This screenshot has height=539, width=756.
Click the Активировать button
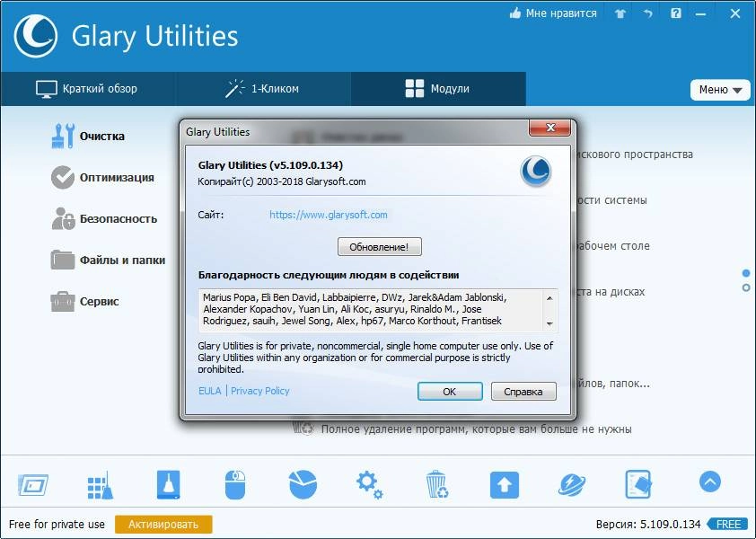163,525
